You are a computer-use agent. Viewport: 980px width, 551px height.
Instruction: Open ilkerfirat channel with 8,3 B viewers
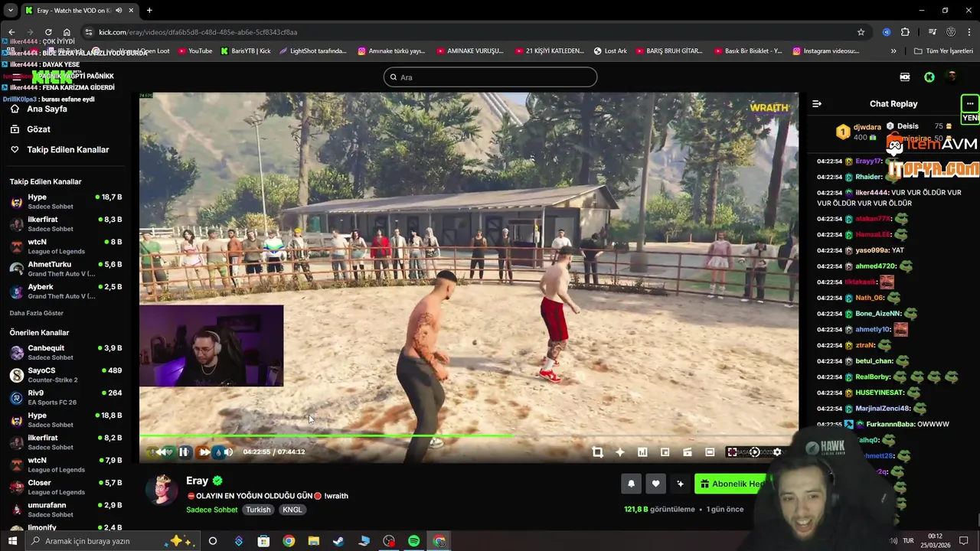[66, 224]
